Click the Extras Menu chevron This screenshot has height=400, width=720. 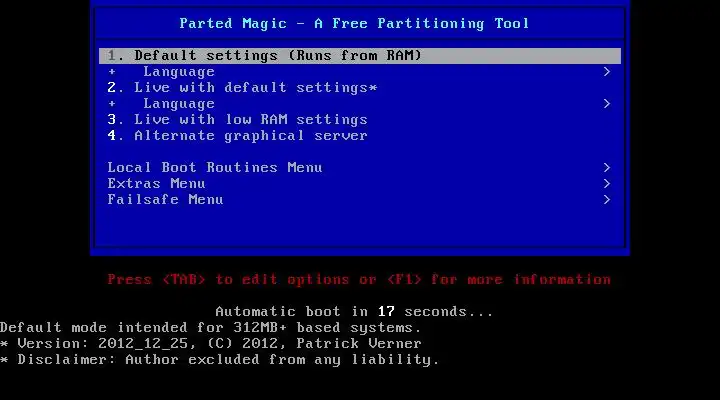tap(607, 184)
